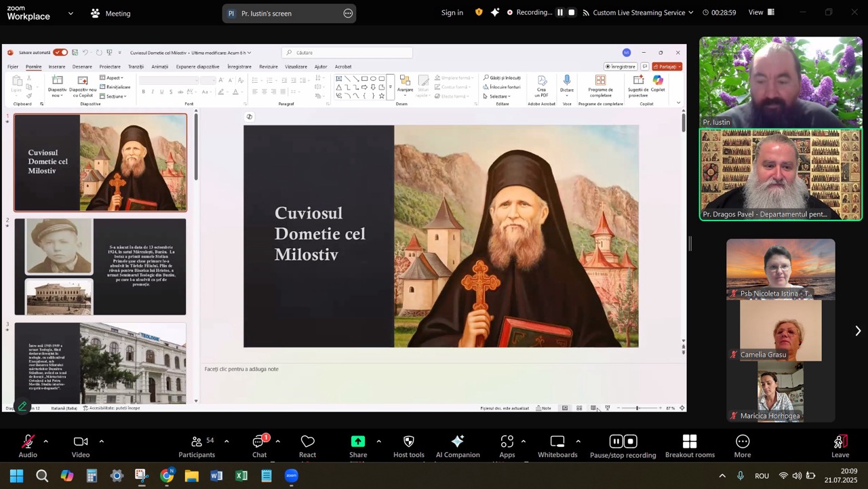Open the Participants list
The height and width of the screenshot is (489, 868).
tap(197, 445)
